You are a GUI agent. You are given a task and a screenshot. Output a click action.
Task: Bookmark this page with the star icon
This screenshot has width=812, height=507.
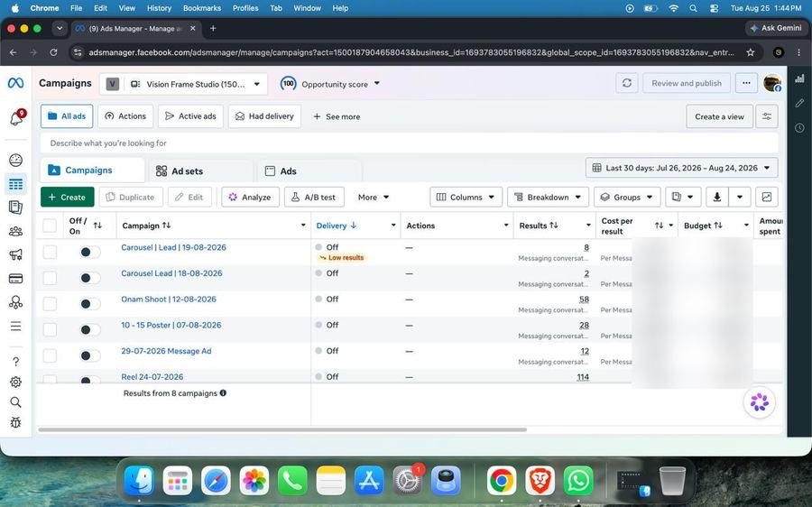pyautogui.click(x=750, y=52)
